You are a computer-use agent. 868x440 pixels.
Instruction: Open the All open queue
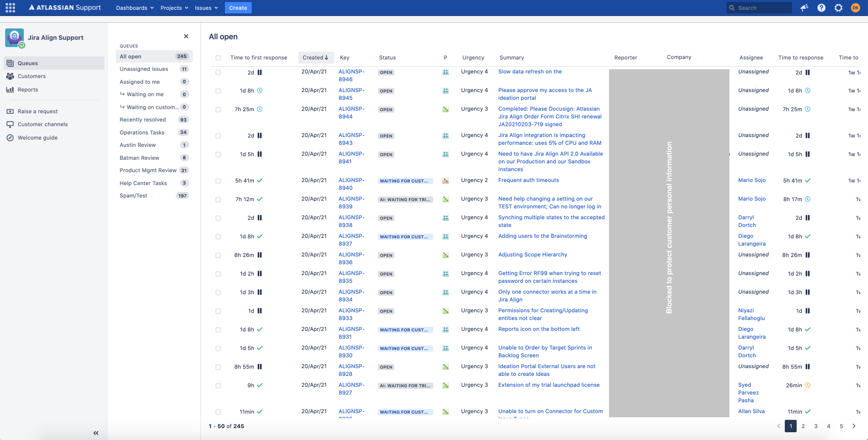tap(154, 56)
